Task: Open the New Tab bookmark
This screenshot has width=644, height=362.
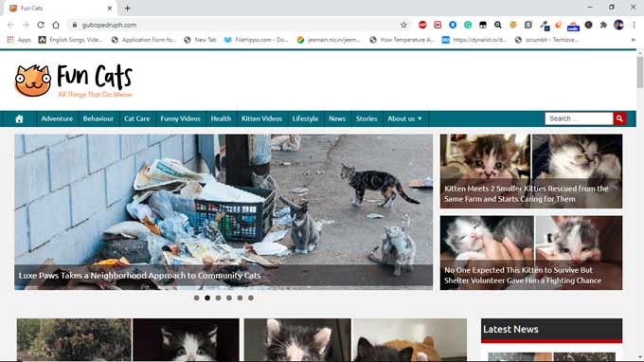Action: click(201, 40)
